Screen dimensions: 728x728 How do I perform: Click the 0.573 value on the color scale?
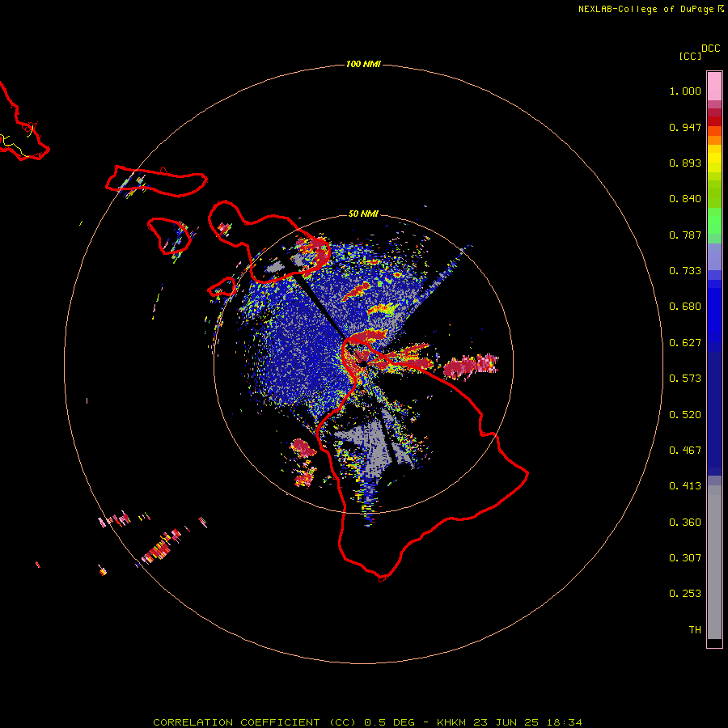pos(685,379)
